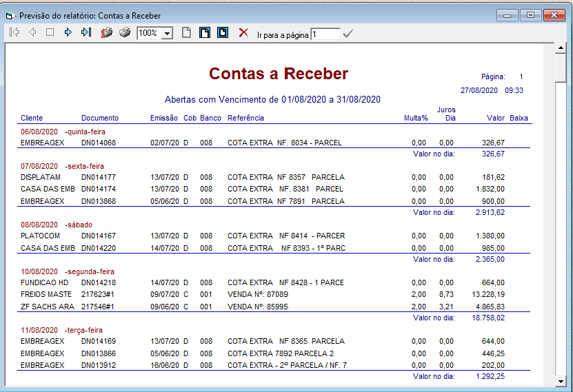
Task: Click the 'Ir para a página' input field
Action: point(325,34)
